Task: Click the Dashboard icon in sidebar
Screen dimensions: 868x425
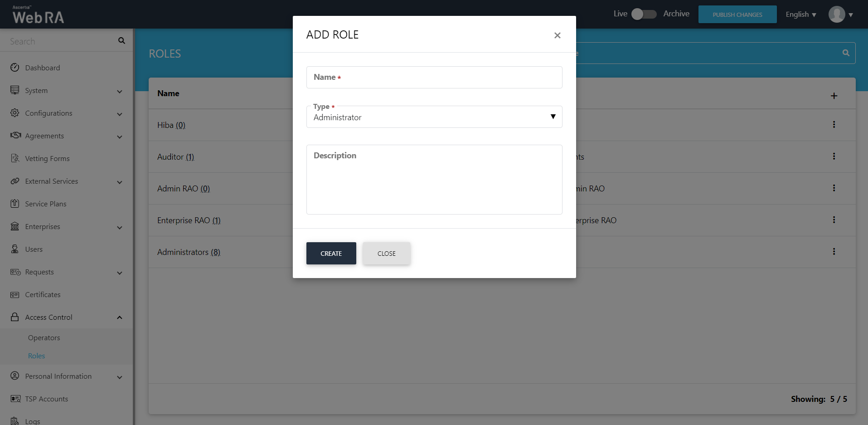Action: click(15, 68)
